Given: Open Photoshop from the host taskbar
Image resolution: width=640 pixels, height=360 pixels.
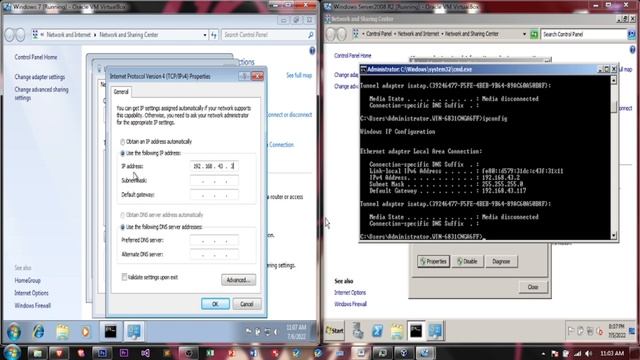Looking at the screenshot, I should click(102, 353).
